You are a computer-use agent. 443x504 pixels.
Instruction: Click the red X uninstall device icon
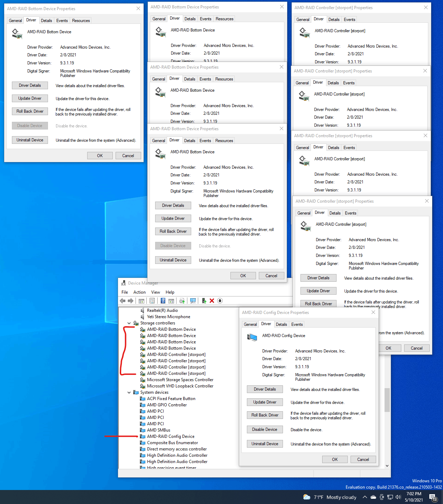[212, 301]
